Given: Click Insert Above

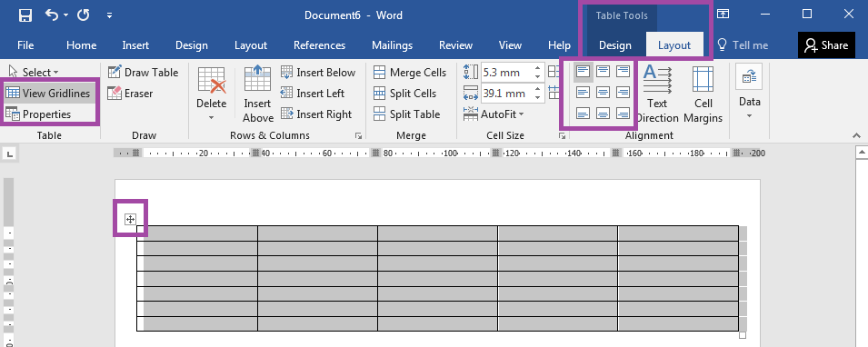Looking at the screenshot, I should [x=258, y=94].
